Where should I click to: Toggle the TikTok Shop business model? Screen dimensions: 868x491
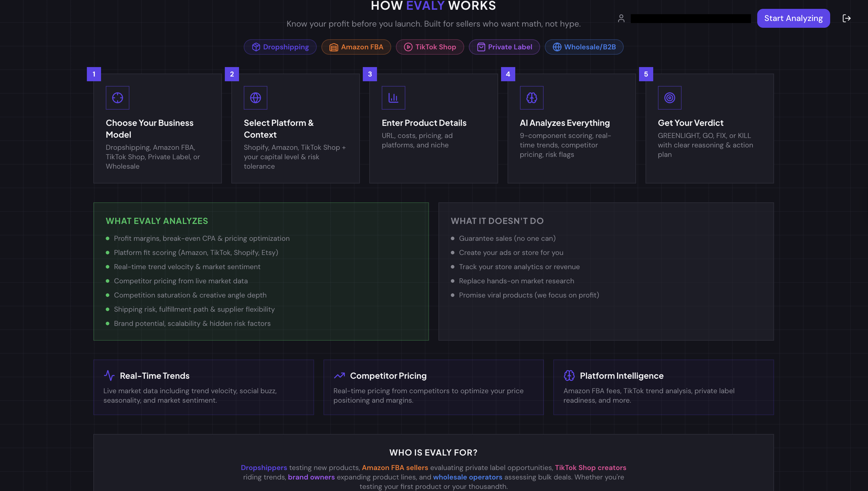[x=430, y=47]
